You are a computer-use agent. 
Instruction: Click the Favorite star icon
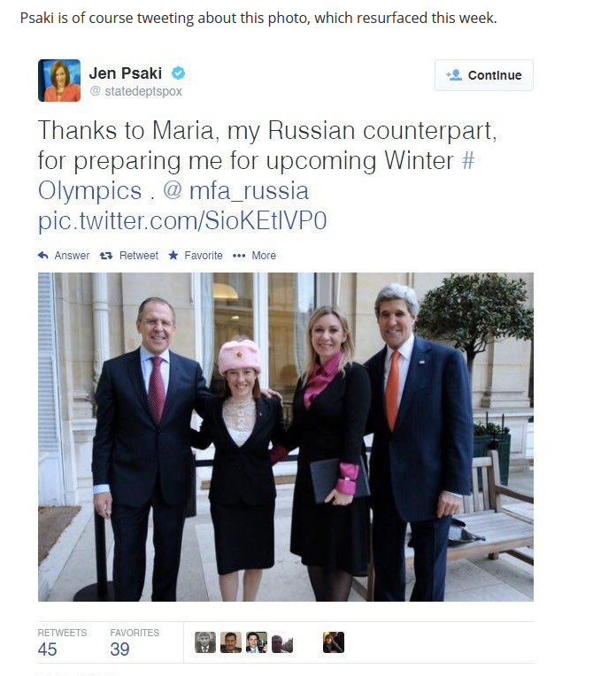[173, 255]
